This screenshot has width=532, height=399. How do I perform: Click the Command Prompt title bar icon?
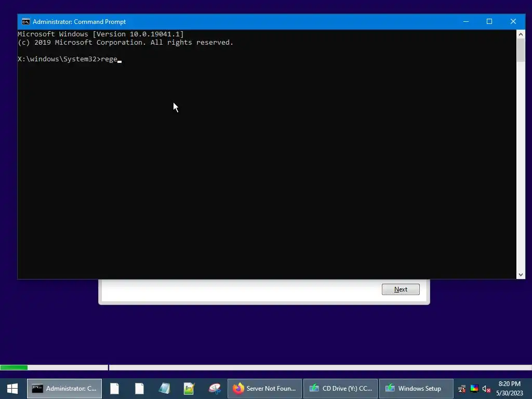point(26,22)
